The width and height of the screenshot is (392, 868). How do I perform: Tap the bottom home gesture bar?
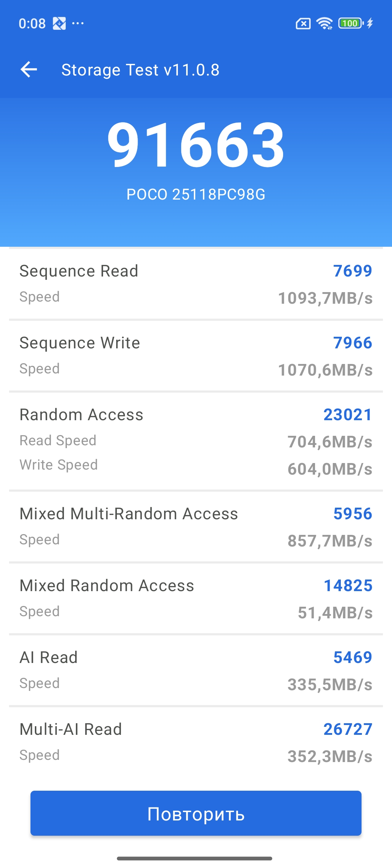[x=195, y=858]
